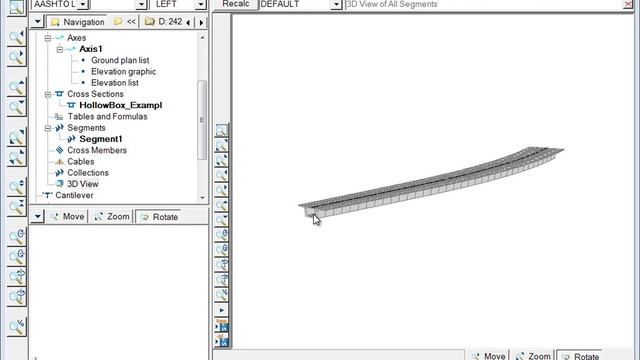The height and width of the screenshot is (360, 640).
Task: Click the pan-right magnifier in the left toolbar
Action: pyautogui.click(x=16, y=57)
